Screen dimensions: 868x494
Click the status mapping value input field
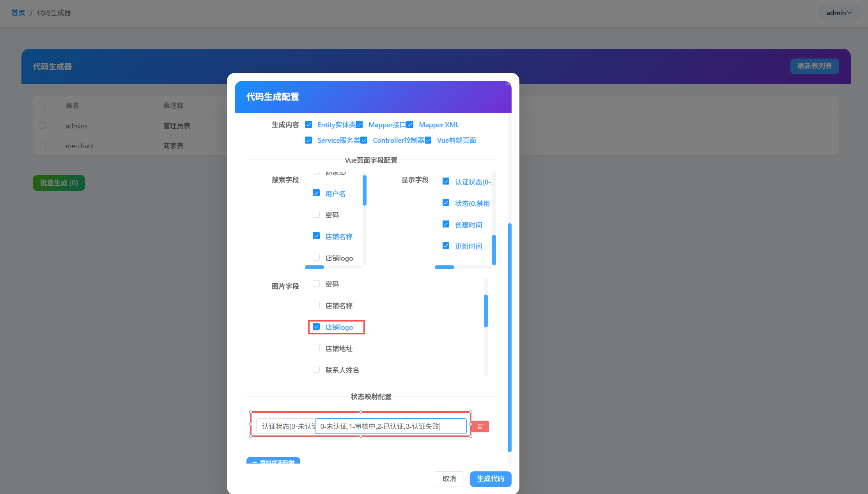(x=391, y=426)
